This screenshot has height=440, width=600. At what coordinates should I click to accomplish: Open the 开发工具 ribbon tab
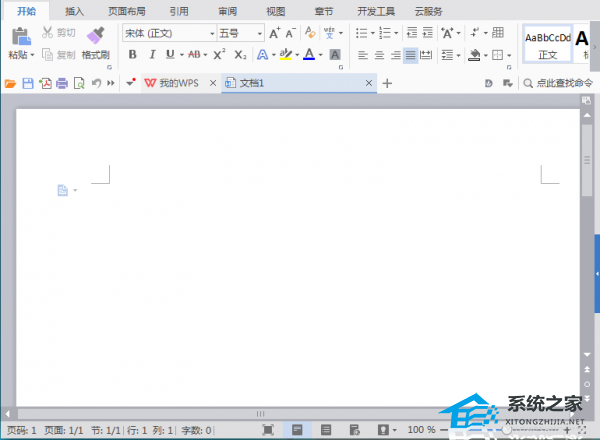click(376, 11)
